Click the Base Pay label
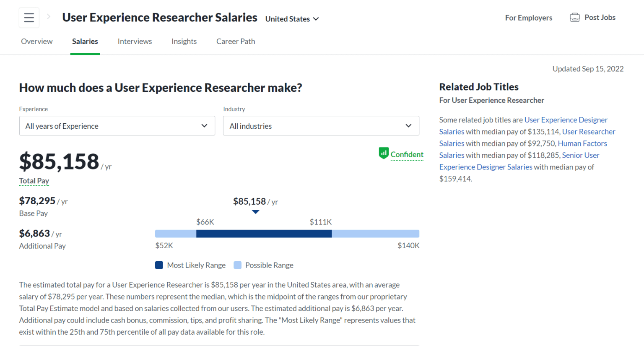This screenshot has height=346, width=644. (x=34, y=213)
